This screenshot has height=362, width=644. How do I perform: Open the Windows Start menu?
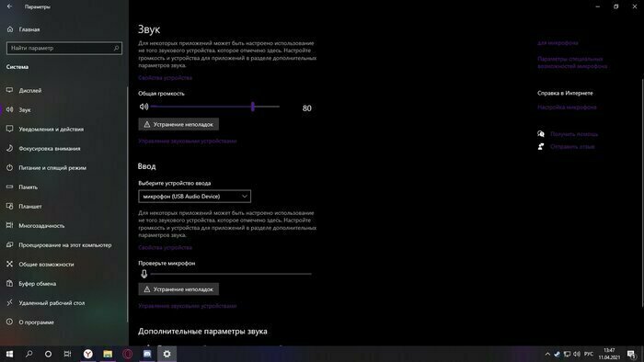[9, 354]
